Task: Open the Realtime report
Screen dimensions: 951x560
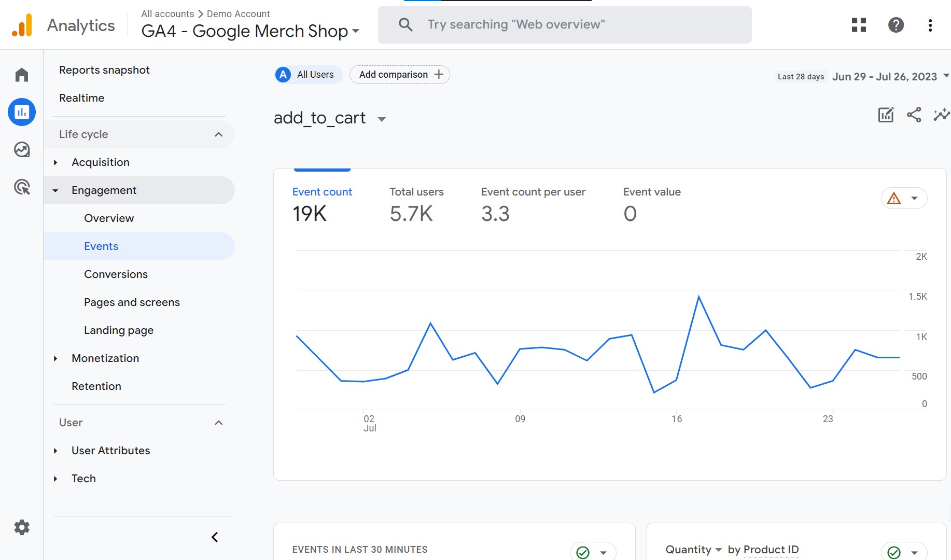Action: 81,98
